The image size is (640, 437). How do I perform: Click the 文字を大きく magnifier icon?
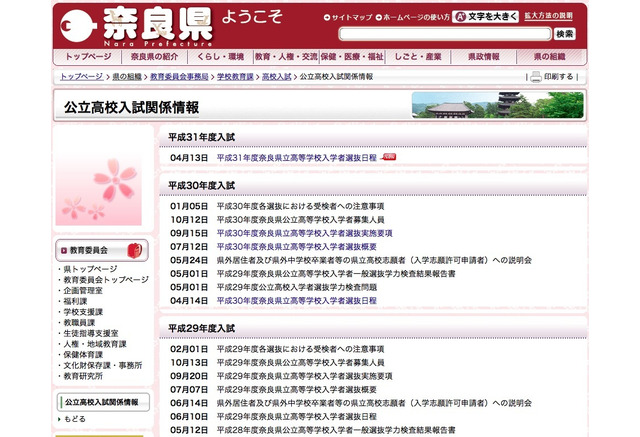460,17
